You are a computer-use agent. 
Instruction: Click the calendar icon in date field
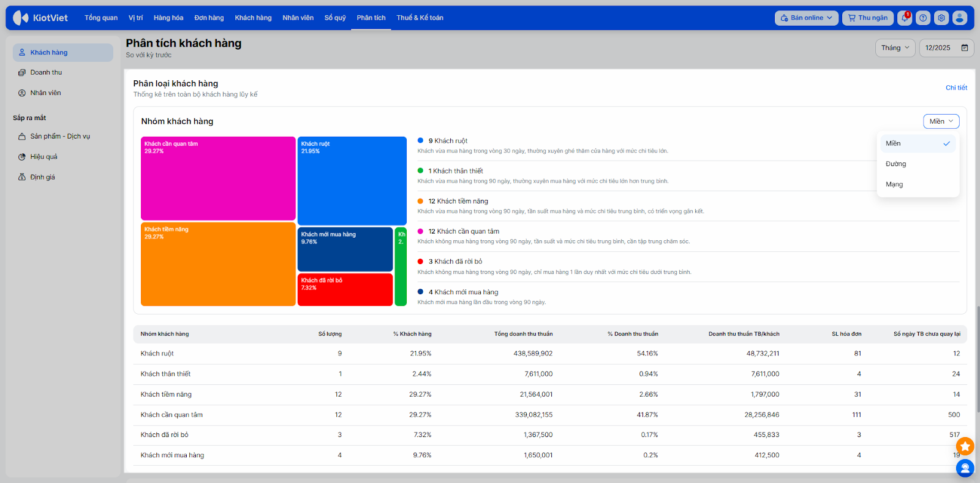[965, 48]
